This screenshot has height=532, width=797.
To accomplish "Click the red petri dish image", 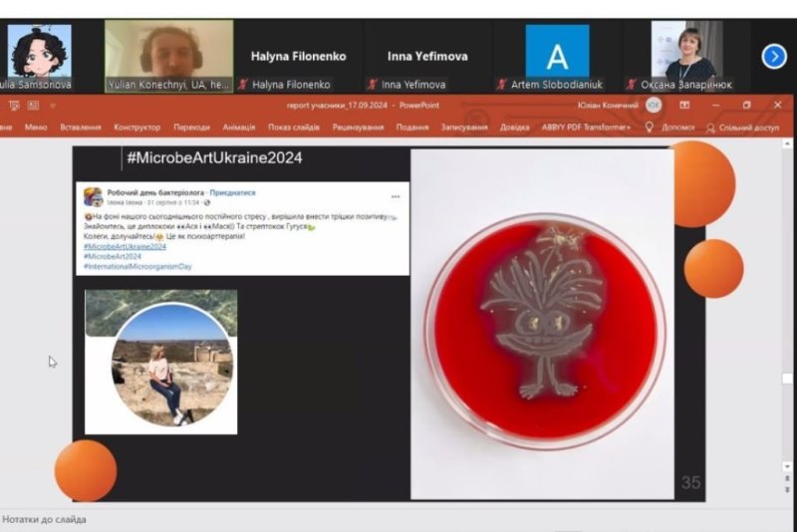I will click(x=545, y=331).
